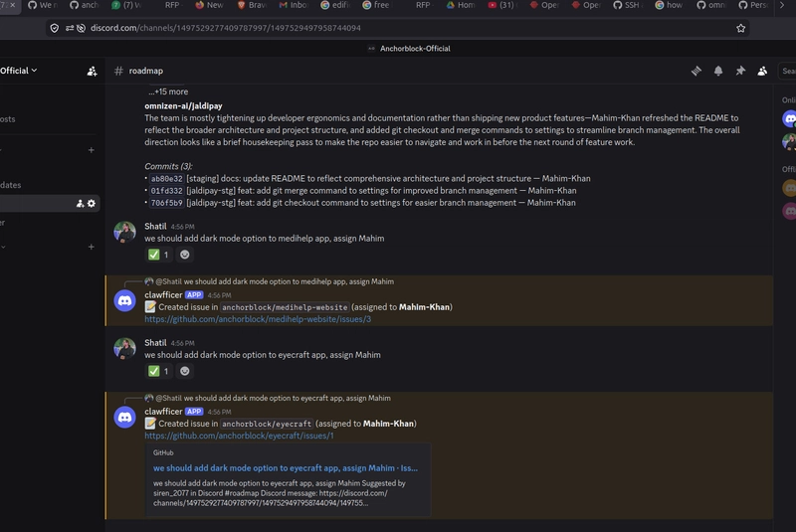Click Shatil username on eyecraft message

point(155,343)
